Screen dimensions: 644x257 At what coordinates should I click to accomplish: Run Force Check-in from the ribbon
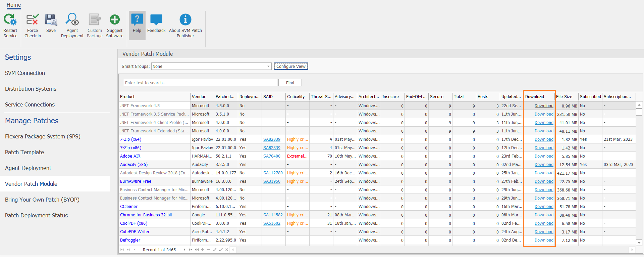click(33, 26)
